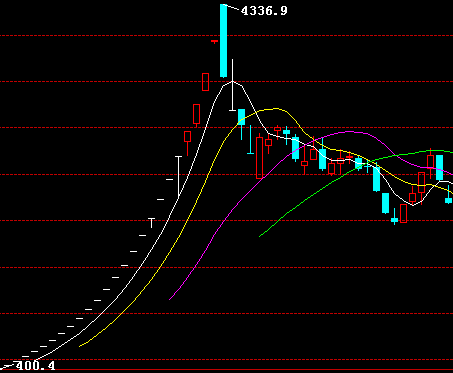The height and width of the screenshot is (373, 453).
Task: Select the large hollow red candle after the drop
Action: pos(259,158)
